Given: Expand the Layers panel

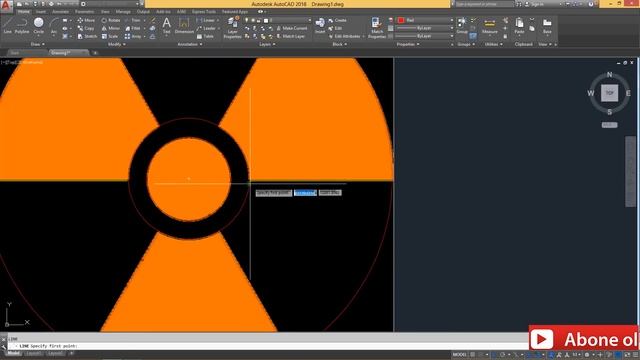Looking at the screenshot, I should [267, 44].
